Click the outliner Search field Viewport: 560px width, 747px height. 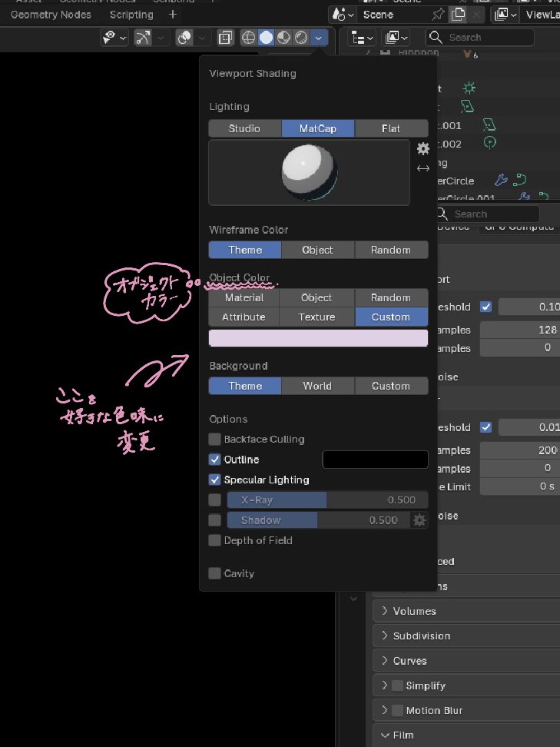[x=479, y=38]
